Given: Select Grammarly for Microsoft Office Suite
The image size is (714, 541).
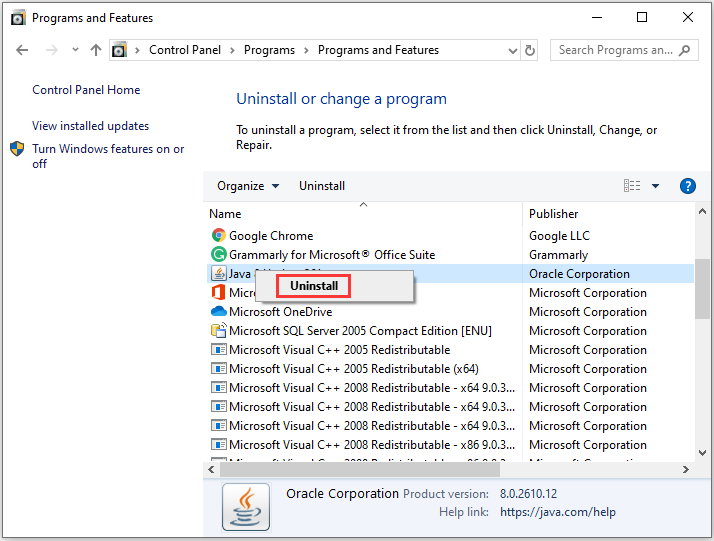Looking at the screenshot, I should point(332,255).
